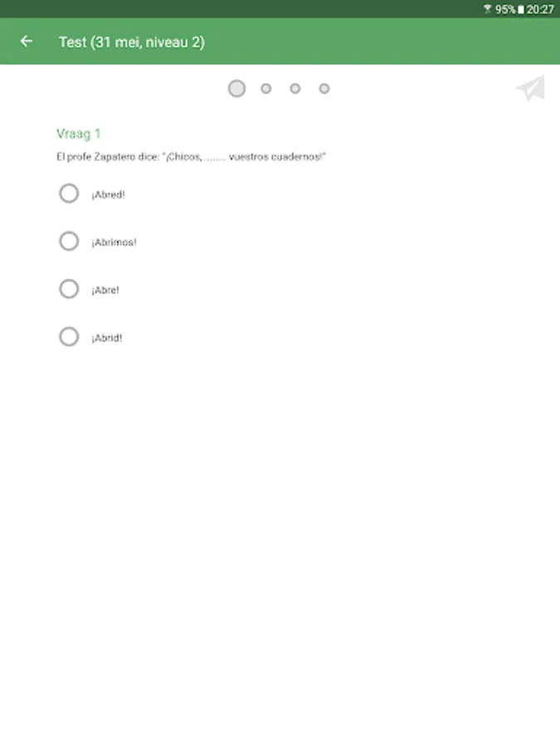Jump to the third question dot
Viewport: 560px width, 747px height.
click(x=295, y=89)
